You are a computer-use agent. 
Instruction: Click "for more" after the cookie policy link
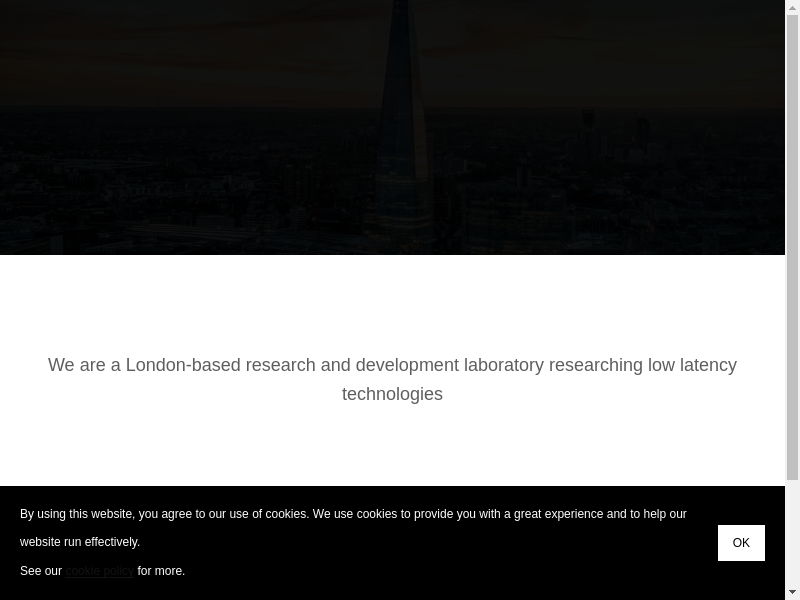161,571
